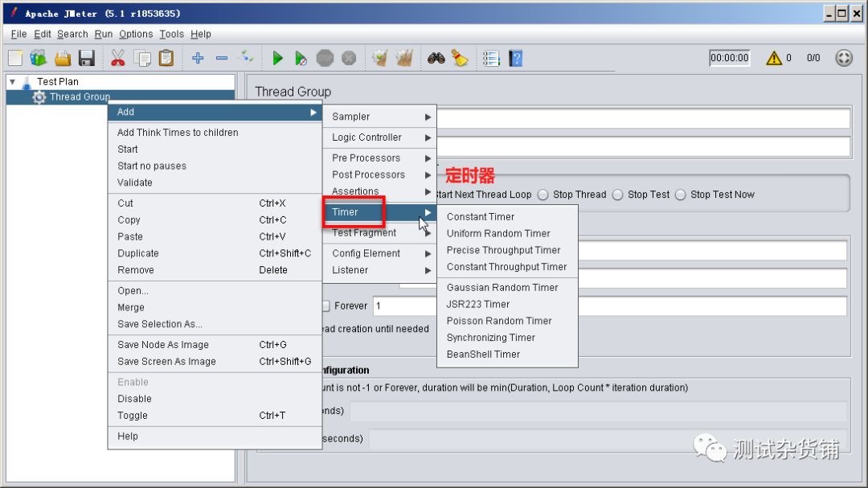Screen dimensions: 868x488
Task: Click the Paste clipboard icon
Action: pyautogui.click(x=166, y=58)
